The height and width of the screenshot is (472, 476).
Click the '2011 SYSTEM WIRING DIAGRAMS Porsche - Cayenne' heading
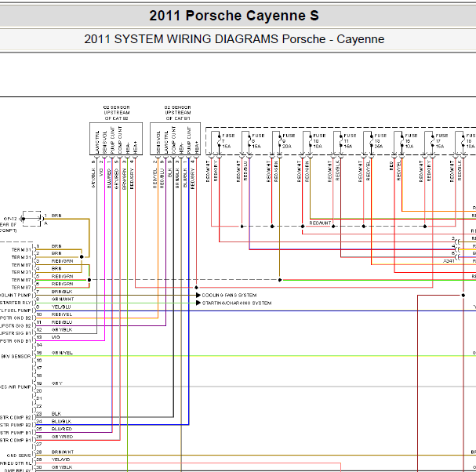pos(234,39)
